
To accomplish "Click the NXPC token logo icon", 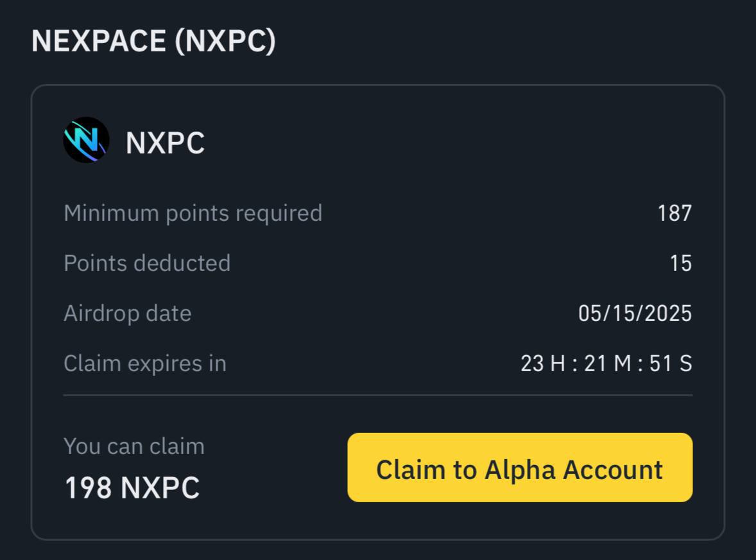I will click(86, 140).
